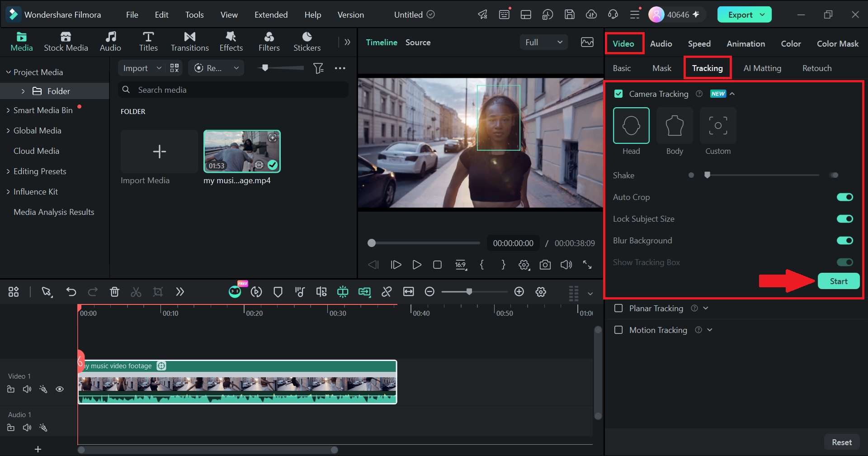The image size is (868, 456).
Task: Select Custom tracking mode
Action: (x=718, y=126)
